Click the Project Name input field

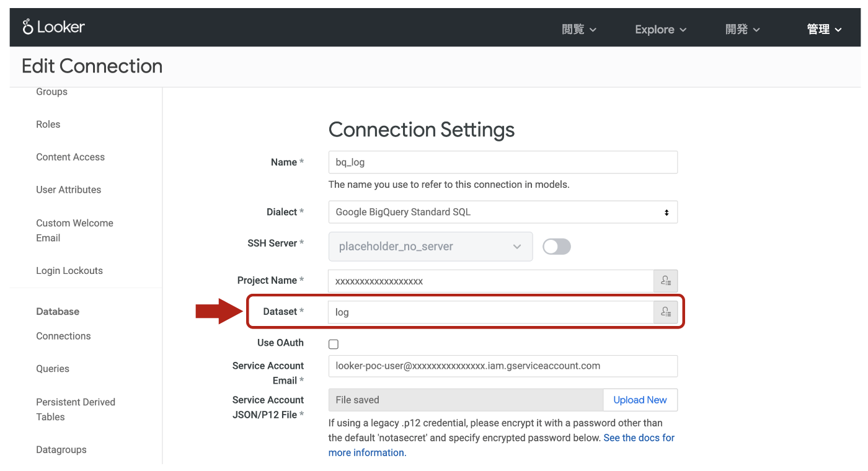(491, 281)
